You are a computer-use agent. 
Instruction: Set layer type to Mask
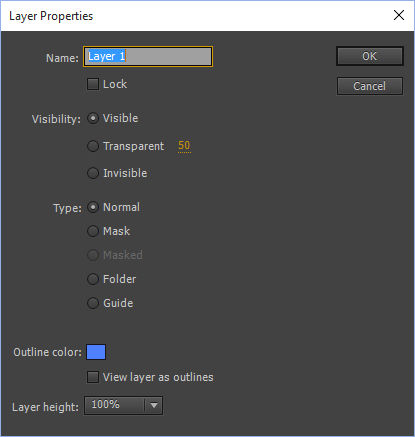click(93, 231)
